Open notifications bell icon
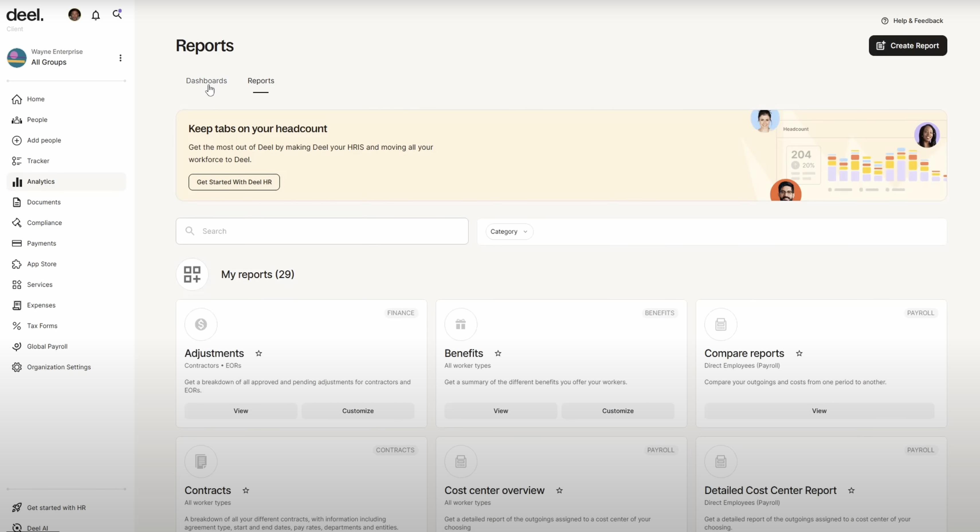This screenshot has width=980, height=532. (x=96, y=15)
